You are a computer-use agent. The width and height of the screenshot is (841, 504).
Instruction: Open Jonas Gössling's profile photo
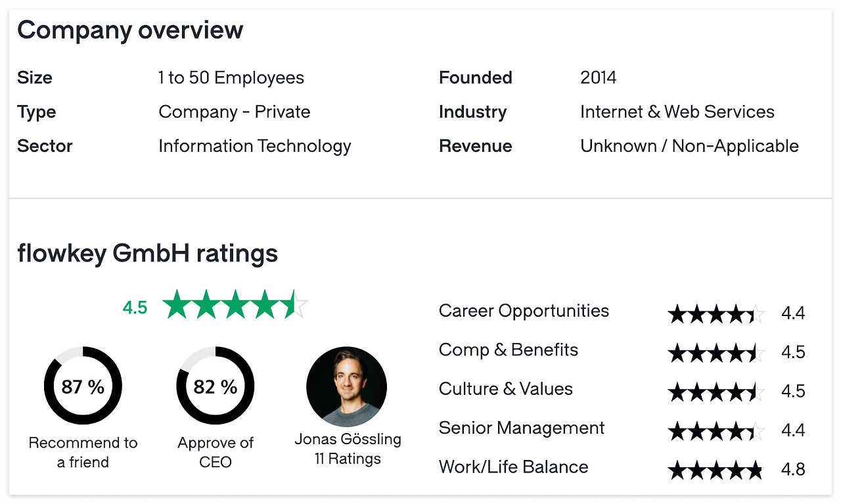[346, 386]
